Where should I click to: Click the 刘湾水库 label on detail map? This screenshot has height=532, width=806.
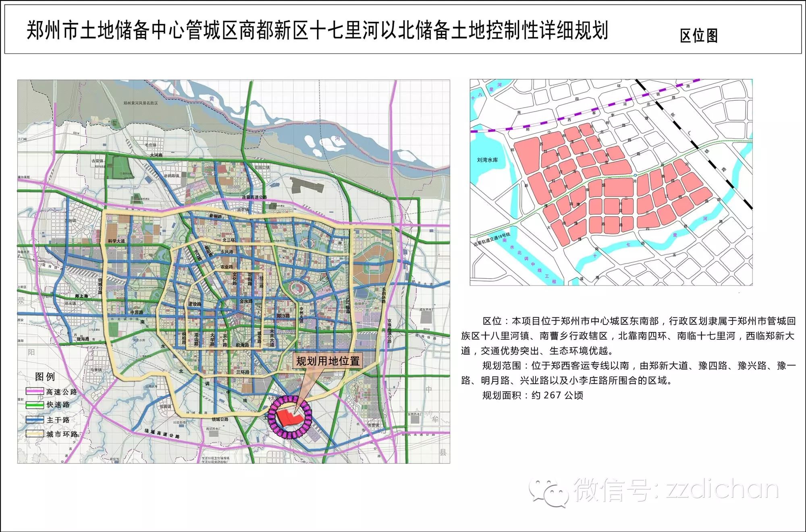[487, 160]
